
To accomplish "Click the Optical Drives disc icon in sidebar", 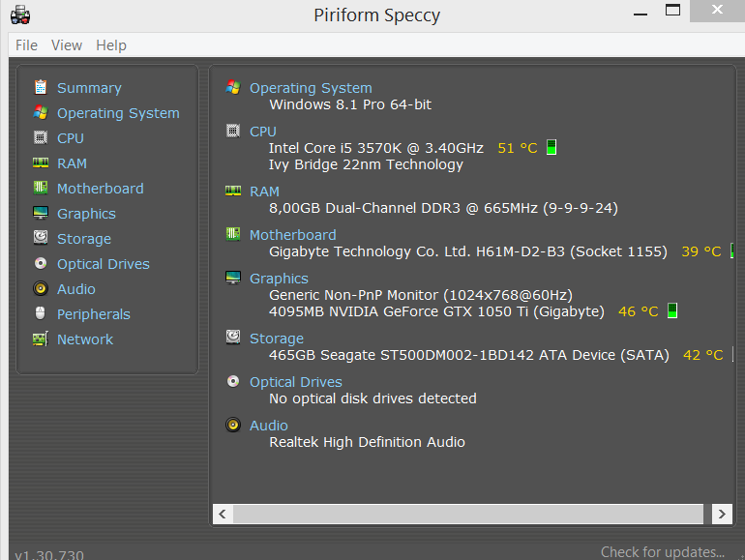I will (41, 263).
